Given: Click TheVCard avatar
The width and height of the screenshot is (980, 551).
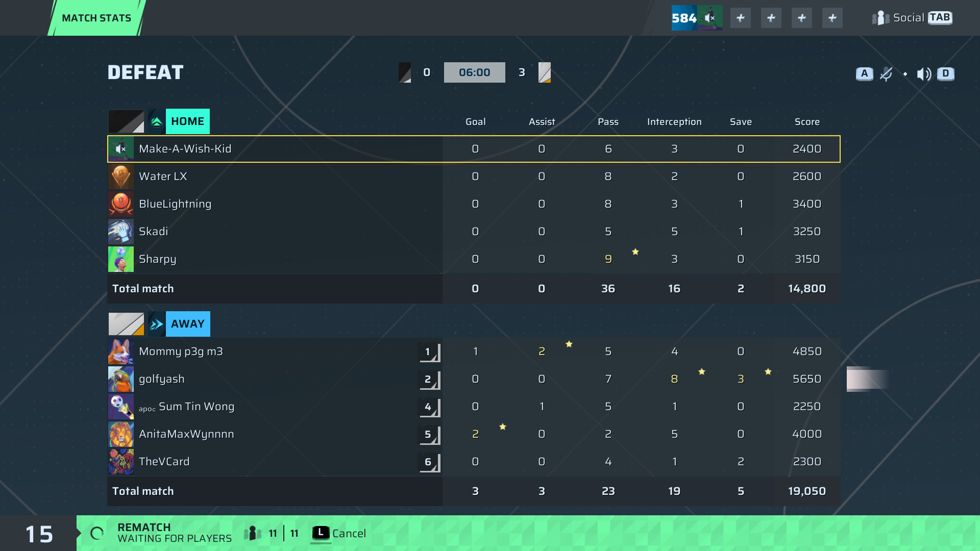Looking at the screenshot, I should point(121,462).
